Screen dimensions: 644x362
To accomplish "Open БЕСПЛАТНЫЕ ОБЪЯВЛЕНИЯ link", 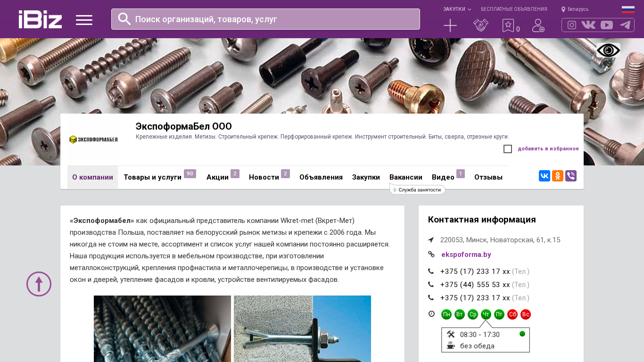I will click(514, 9).
